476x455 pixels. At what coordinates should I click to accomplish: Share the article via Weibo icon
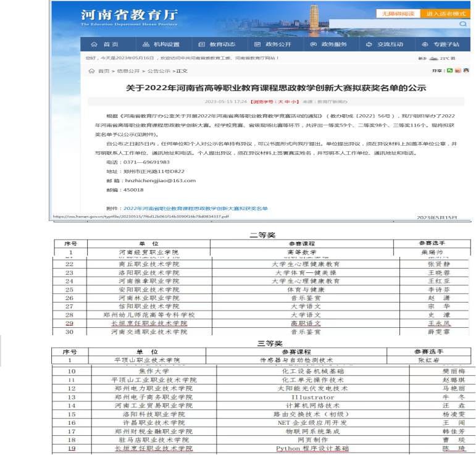(457, 70)
